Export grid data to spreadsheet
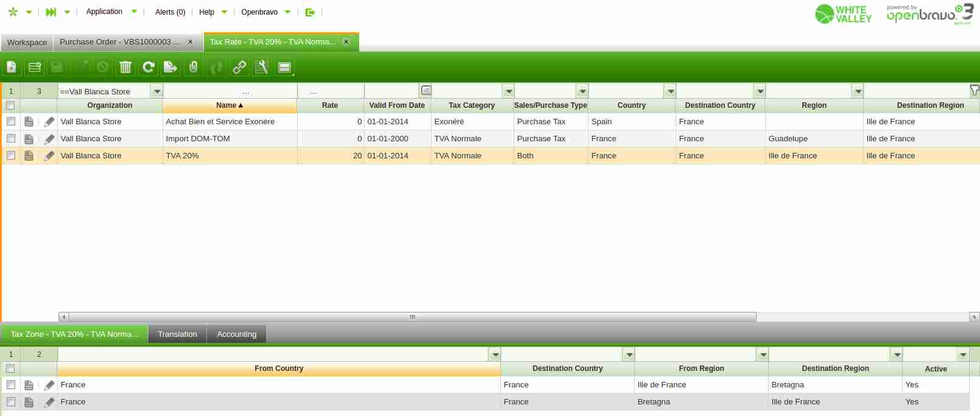The width and height of the screenshot is (980, 416). 171,67
